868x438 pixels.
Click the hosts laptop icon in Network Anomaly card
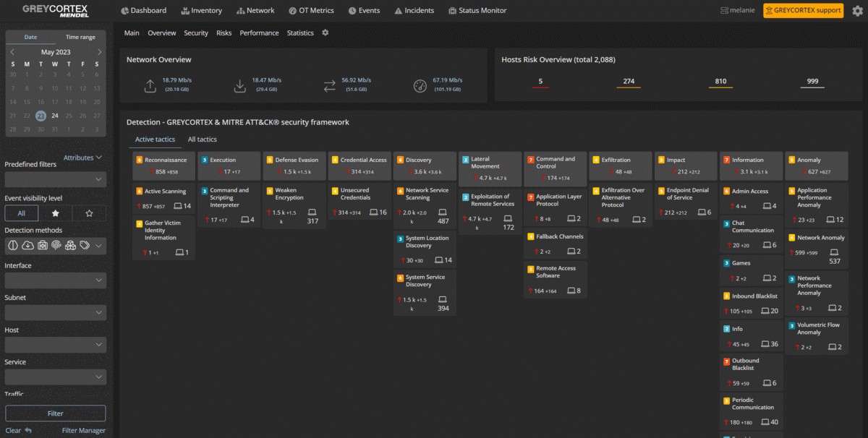[835, 252]
